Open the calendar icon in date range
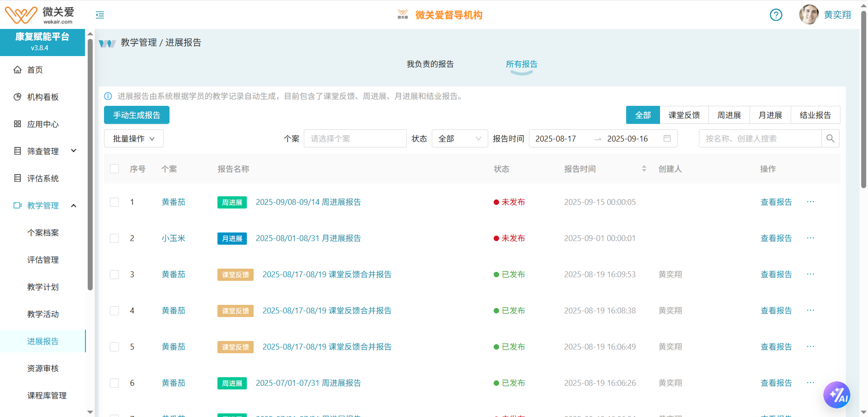This screenshot has width=868, height=417. click(667, 138)
